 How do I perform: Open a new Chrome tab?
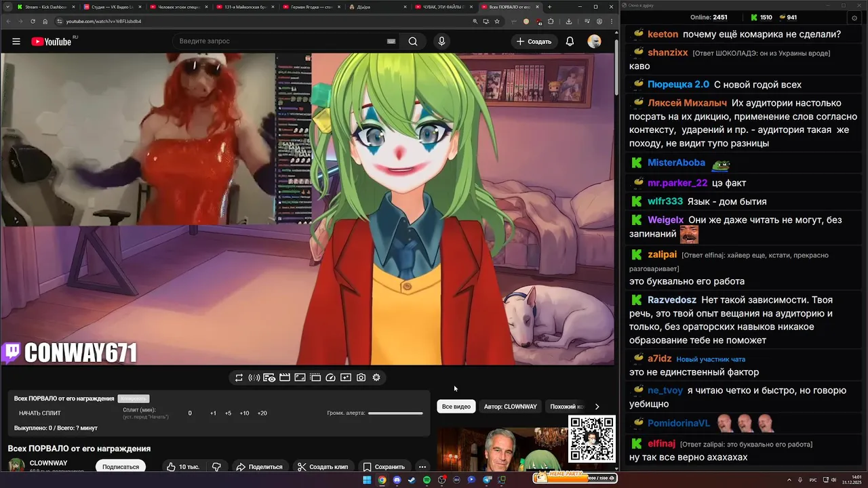click(550, 7)
